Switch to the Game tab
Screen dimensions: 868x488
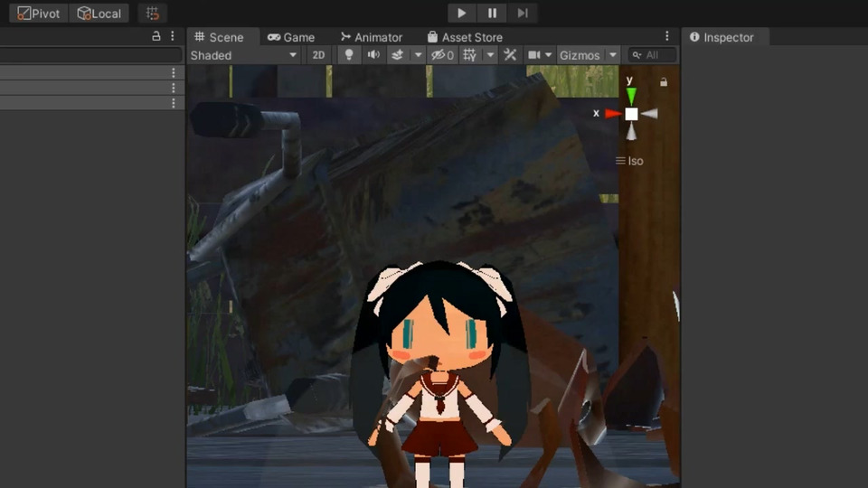(291, 37)
